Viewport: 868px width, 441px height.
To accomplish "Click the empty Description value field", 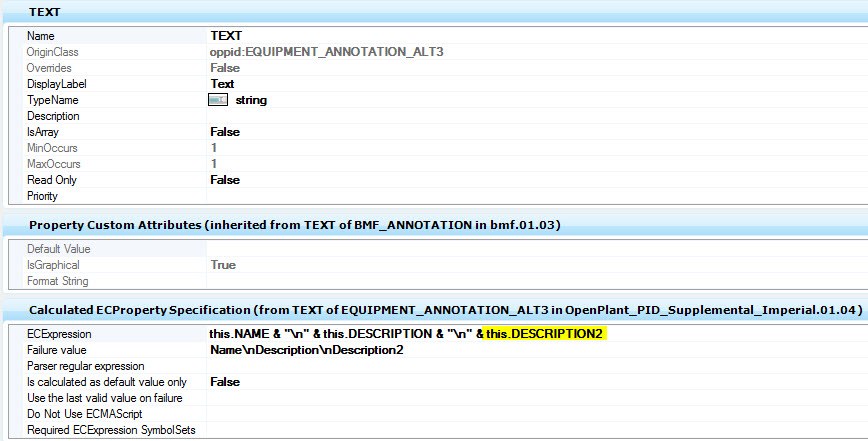I will pyautogui.click(x=537, y=116).
